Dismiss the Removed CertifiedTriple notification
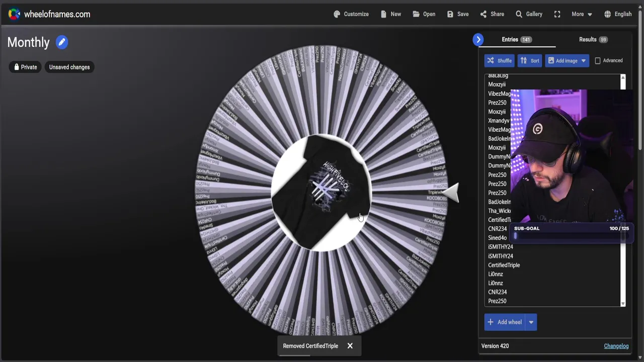Image resolution: width=644 pixels, height=362 pixels. click(350, 346)
